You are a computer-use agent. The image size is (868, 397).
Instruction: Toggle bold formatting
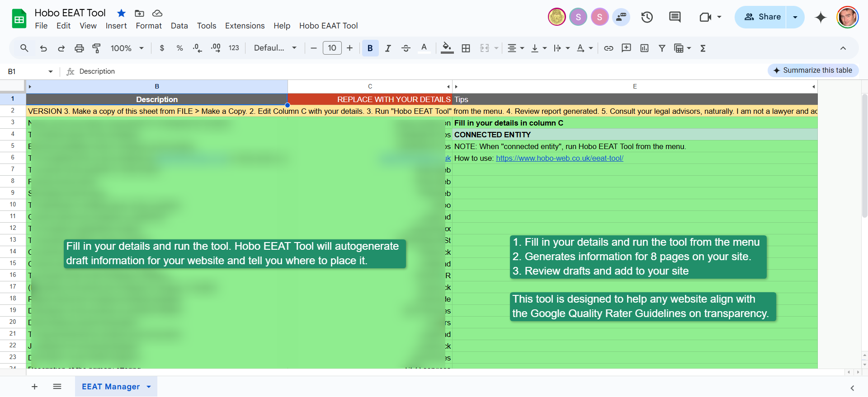(x=370, y=48)
